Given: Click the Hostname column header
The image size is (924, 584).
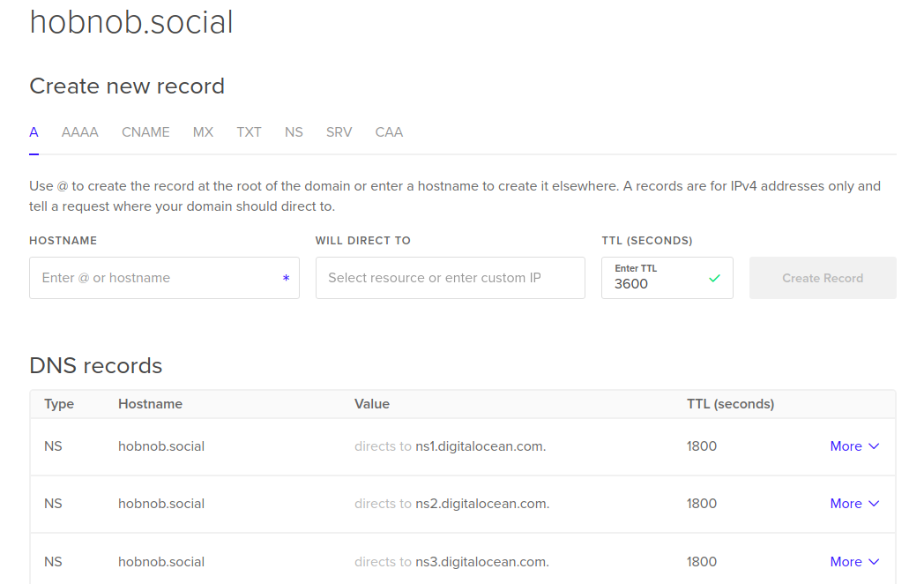Looking at the screenshot, I should (150, 404).
